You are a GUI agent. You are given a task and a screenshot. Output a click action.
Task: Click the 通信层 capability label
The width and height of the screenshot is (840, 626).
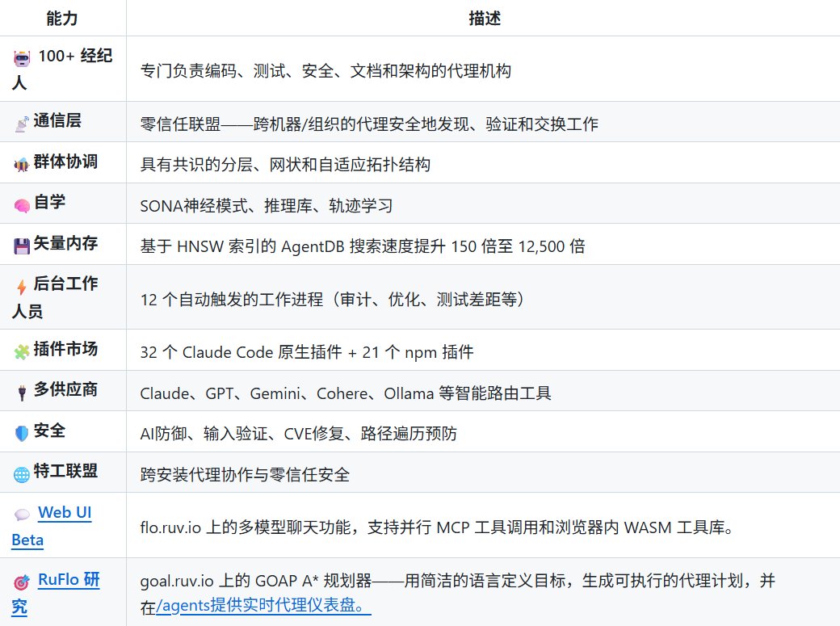click(57, 120)
